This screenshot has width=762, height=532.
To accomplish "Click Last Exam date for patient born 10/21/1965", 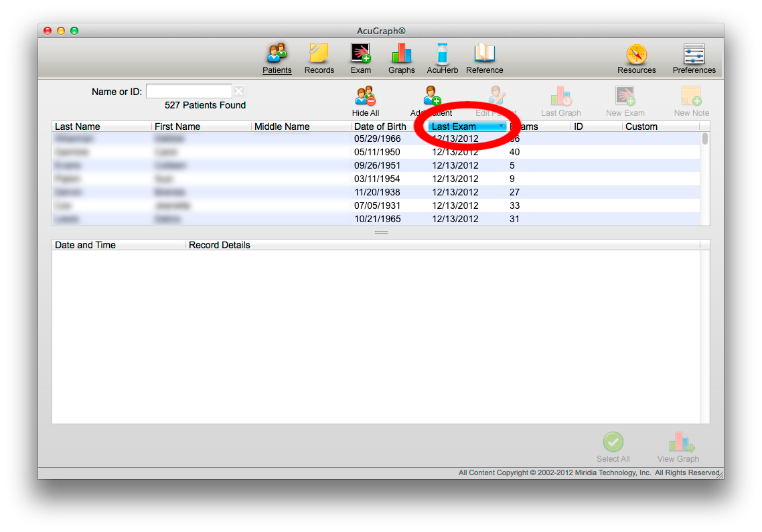I will pyautogui.click(x=455, y=219).
